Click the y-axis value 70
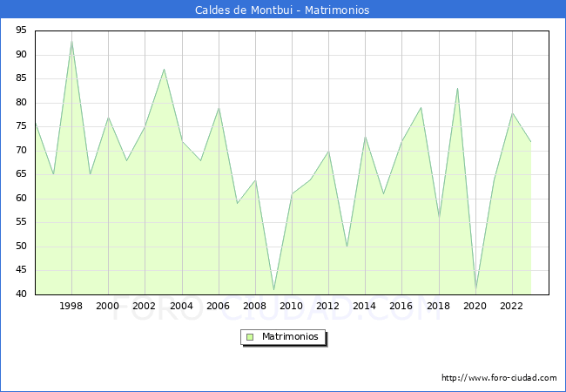Image resolution: width=566 pixels, height=392 pixels. pos(21,151)
